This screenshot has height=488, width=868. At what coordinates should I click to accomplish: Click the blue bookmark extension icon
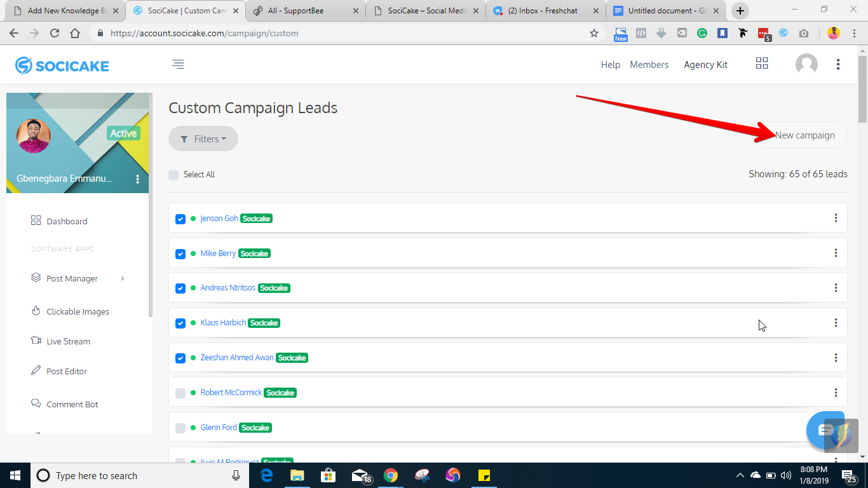(722, 33)
